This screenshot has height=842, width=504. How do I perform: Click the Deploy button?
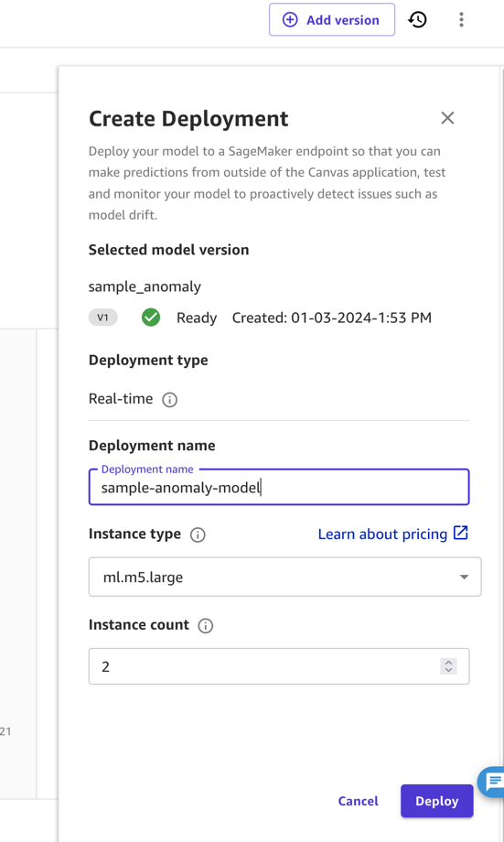click(437, 801)
